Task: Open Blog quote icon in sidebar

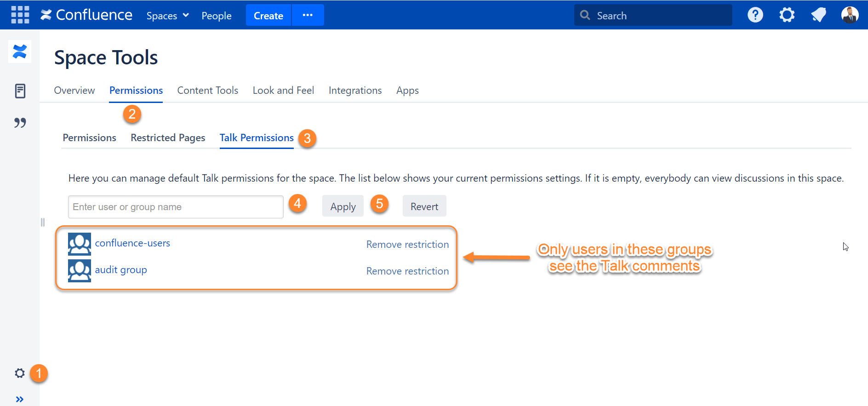Action: point(20,123)
